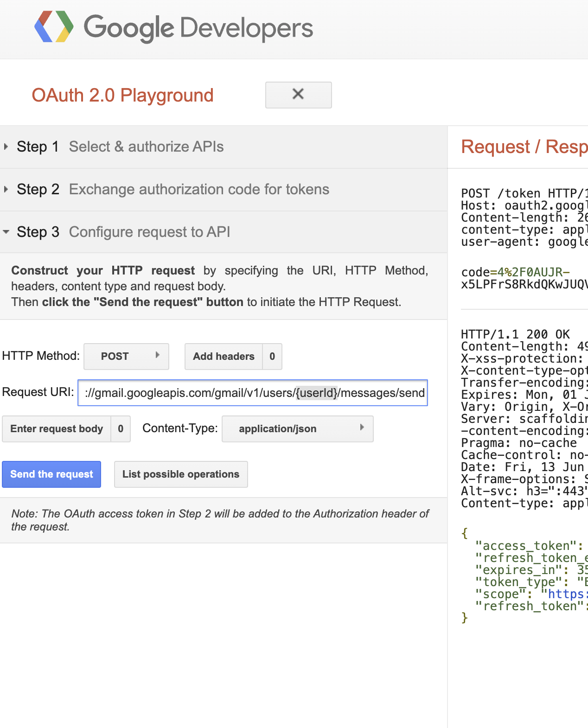Viewport: 588px width, 728px height.
Task: Open the HTTP Method POST dropdown
Action: pyautogui.click(x=126, y=356)
